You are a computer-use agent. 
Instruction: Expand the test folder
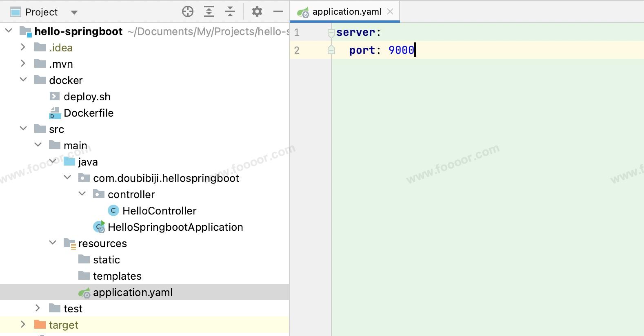click(38, 308)
